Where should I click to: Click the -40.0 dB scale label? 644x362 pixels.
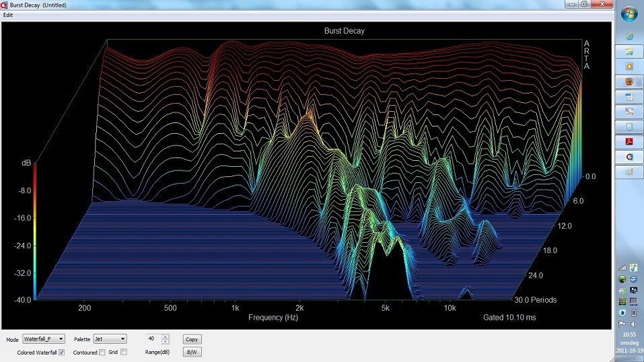23,300
